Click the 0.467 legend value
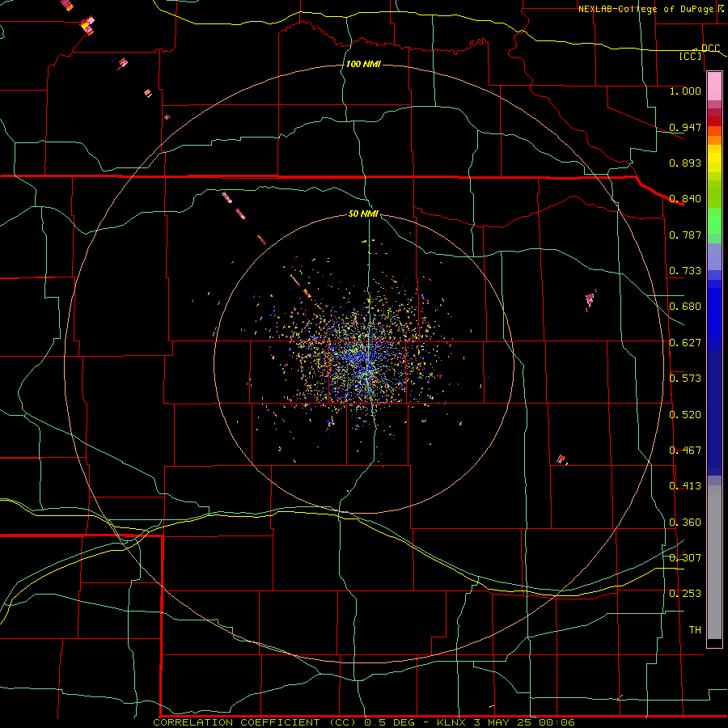 (685, 451)
